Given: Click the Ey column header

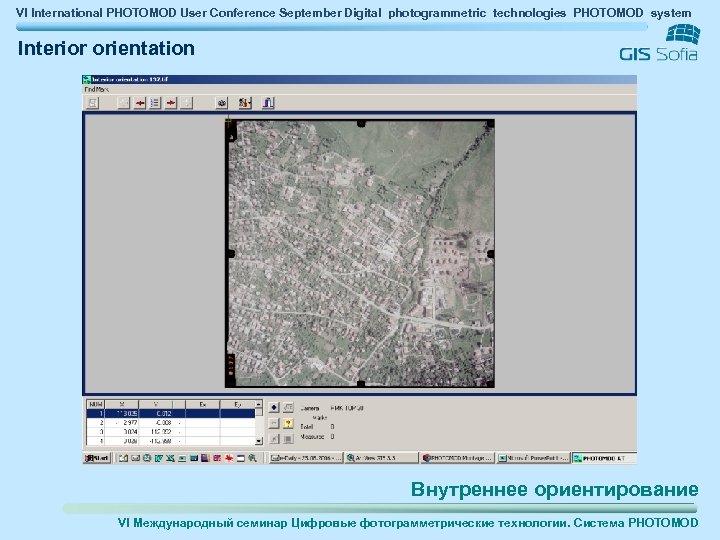Looking at the screenshot, I should [237, 405].
